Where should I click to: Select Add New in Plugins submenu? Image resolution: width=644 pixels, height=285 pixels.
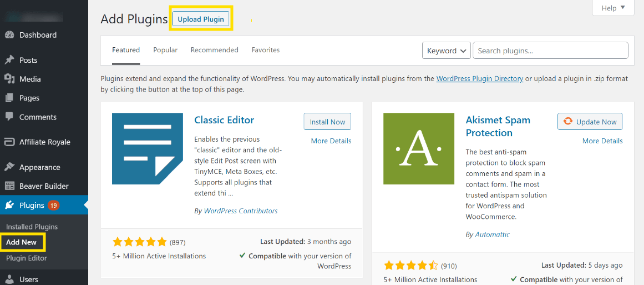[22, 242]
